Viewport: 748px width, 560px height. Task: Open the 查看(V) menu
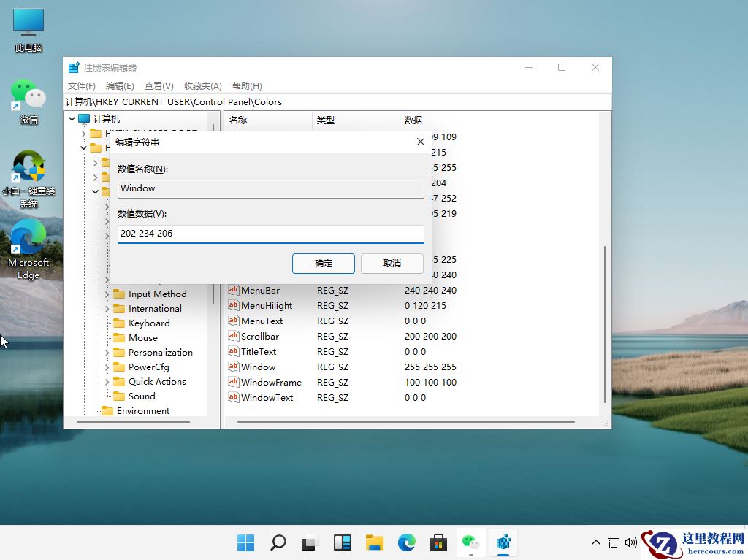(159, 85)
